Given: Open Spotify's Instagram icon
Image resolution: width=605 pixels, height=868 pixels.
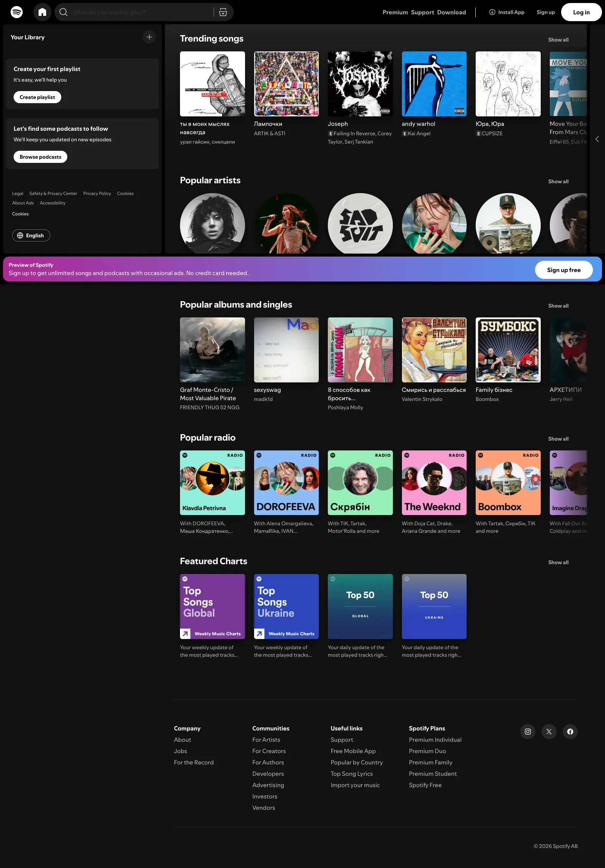Looking at the screenshot, I should click(528, 732).
